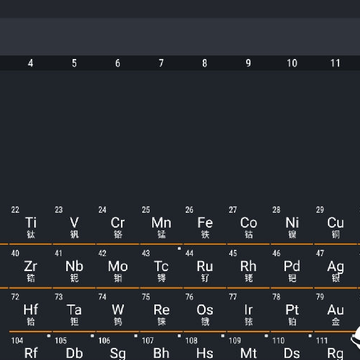The height and width of the screenshot is (360, 360).
Task: Tap the Tc technetium element cell
Action: point(161,267)
